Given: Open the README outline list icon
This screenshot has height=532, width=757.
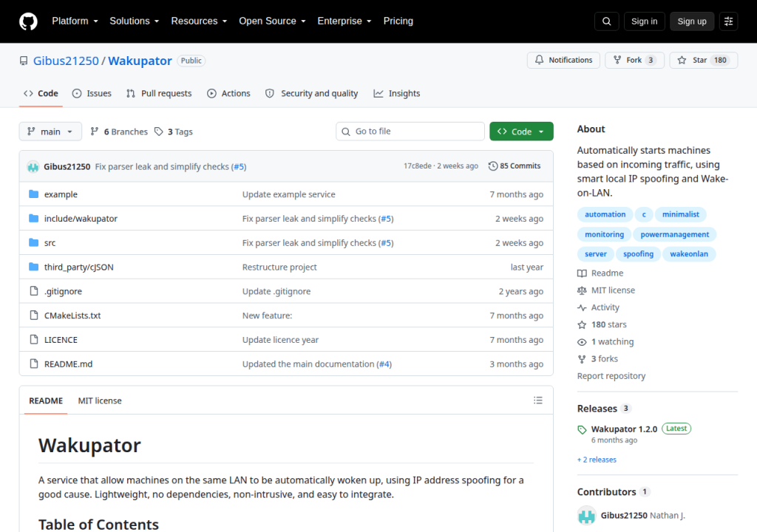Looking at the screenshot, I should tap(538, 400).
